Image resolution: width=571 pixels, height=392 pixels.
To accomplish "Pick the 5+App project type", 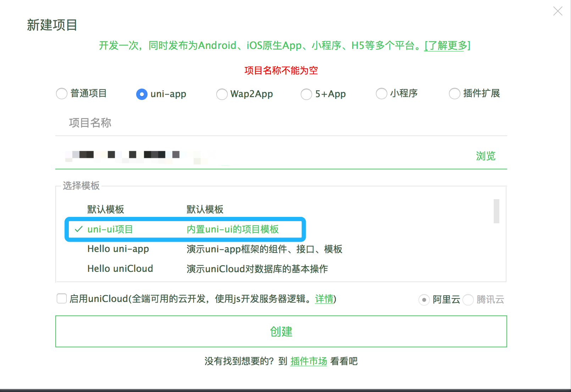I will 306,94.
